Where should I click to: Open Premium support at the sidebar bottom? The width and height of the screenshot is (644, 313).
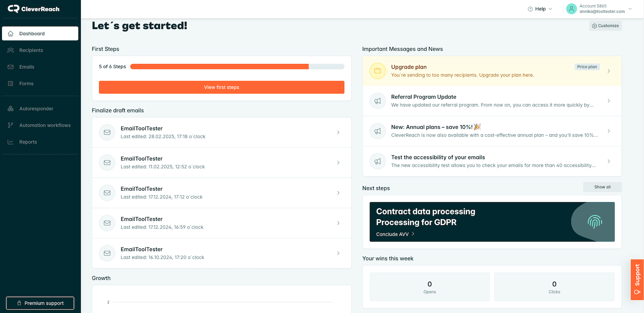(x=40, y=303)
